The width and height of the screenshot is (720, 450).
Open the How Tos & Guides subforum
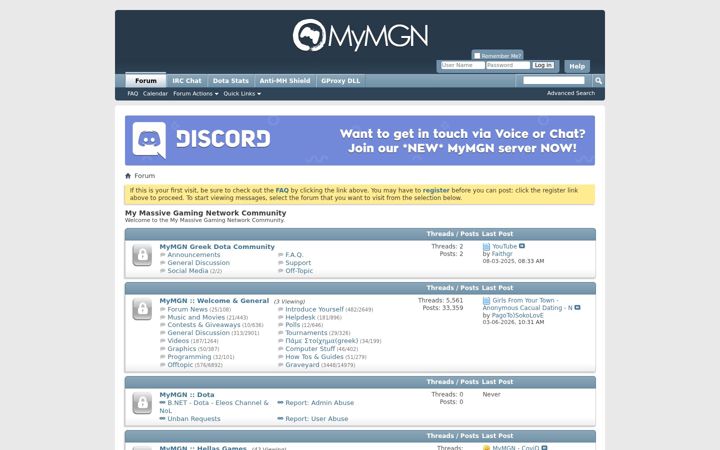[x=314, y=357]
